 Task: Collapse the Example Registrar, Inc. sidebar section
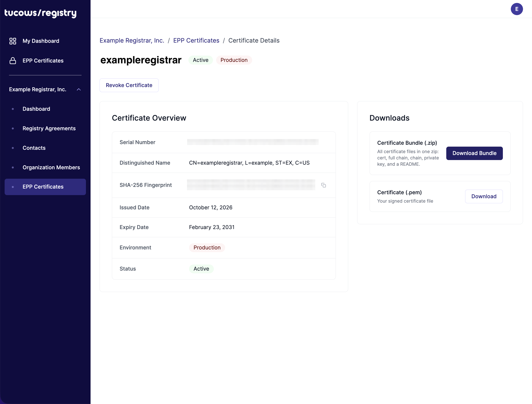pos(79,90)
